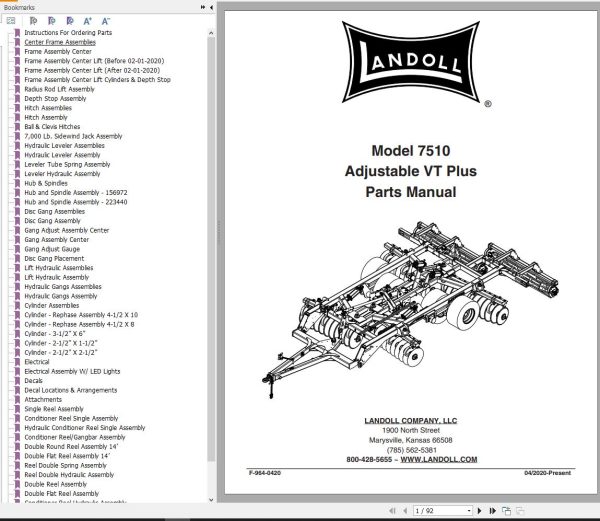Go to the previous page
Screen dimensions: 600x521
[x=405, y=511]
